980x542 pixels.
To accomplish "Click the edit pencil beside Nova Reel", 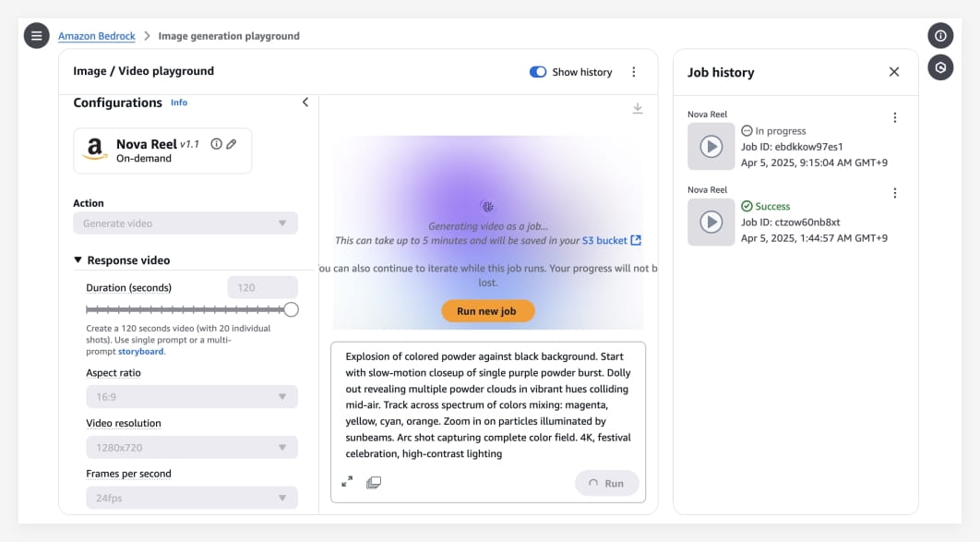I will point(232,144).
